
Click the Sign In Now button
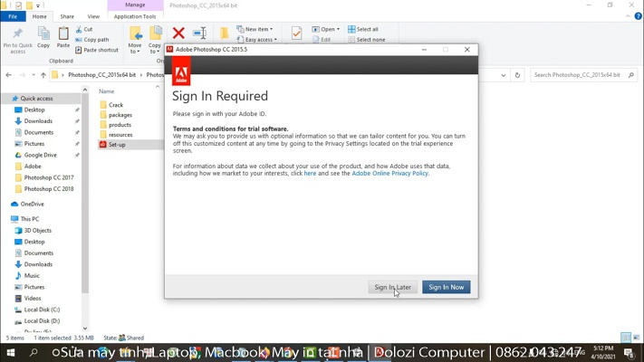(x=446, y=287)
